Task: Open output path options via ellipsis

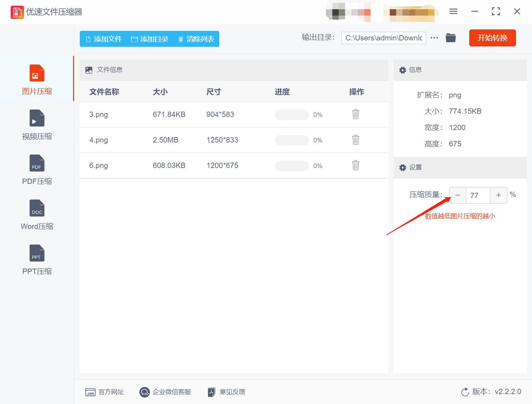Action: coord(434,38)
